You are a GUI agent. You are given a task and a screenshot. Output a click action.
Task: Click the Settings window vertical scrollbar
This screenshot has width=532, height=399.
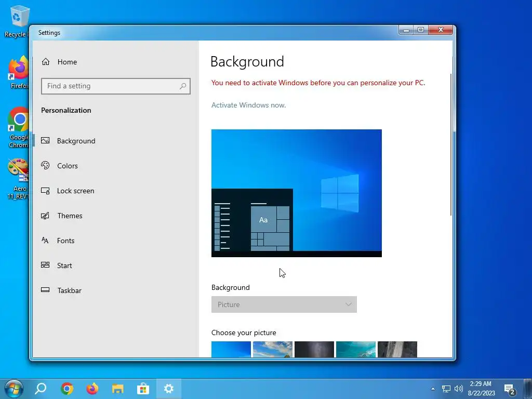click(x=451, y=144)
